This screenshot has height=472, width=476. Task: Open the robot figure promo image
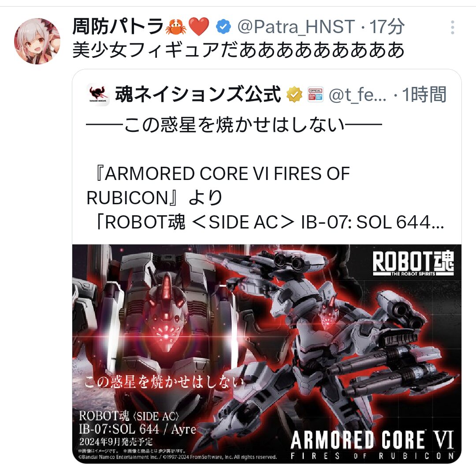[267, 354]
